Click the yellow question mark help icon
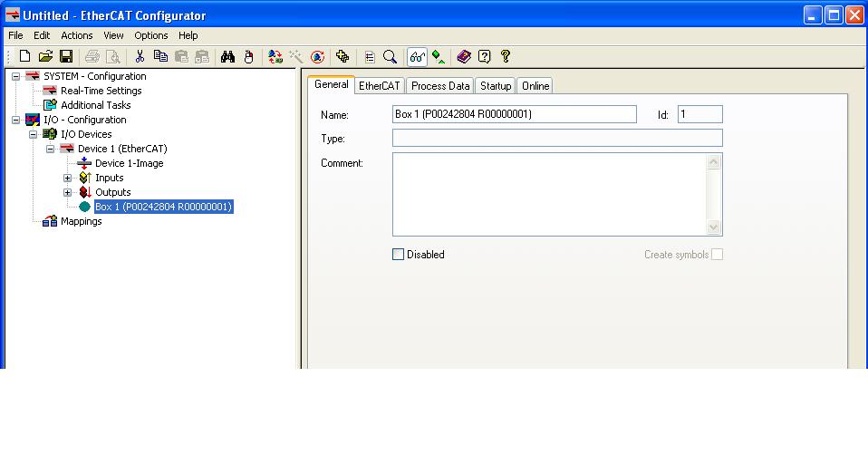The height and width of the screenshot is (464, 868). tap(506, 56)
